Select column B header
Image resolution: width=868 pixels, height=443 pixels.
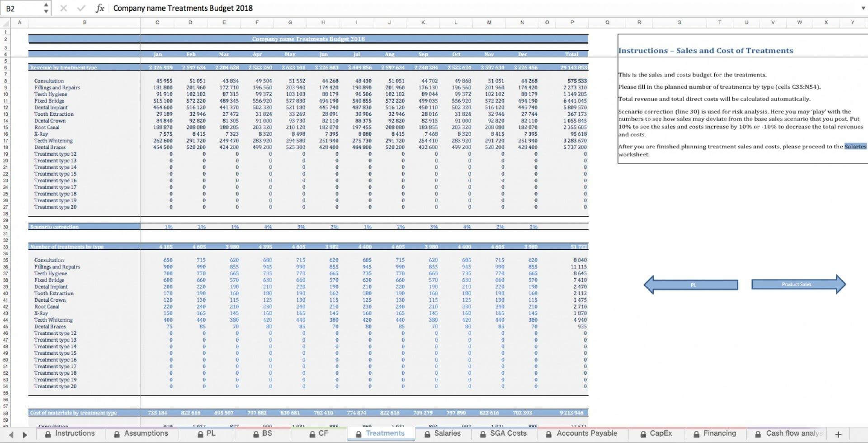tap(85, 22)
